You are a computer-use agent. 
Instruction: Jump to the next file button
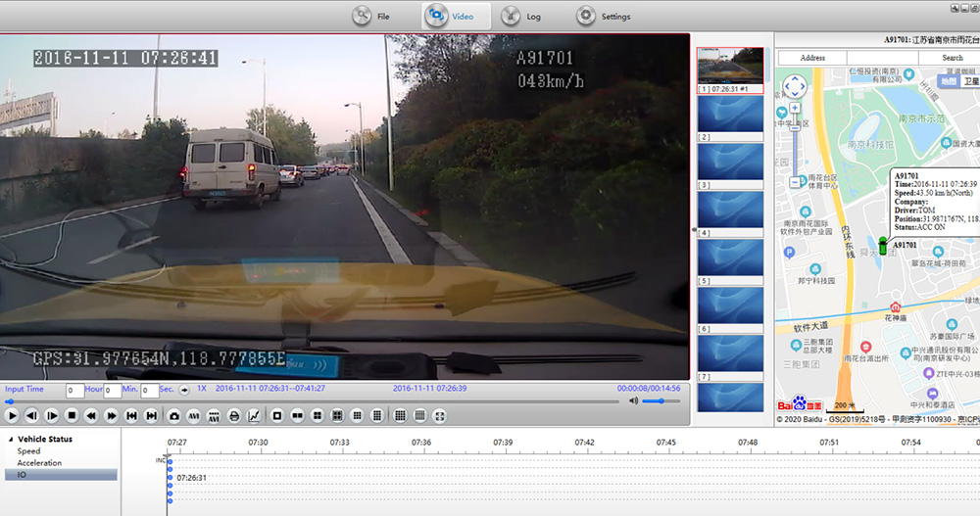(x=151, y=415)
